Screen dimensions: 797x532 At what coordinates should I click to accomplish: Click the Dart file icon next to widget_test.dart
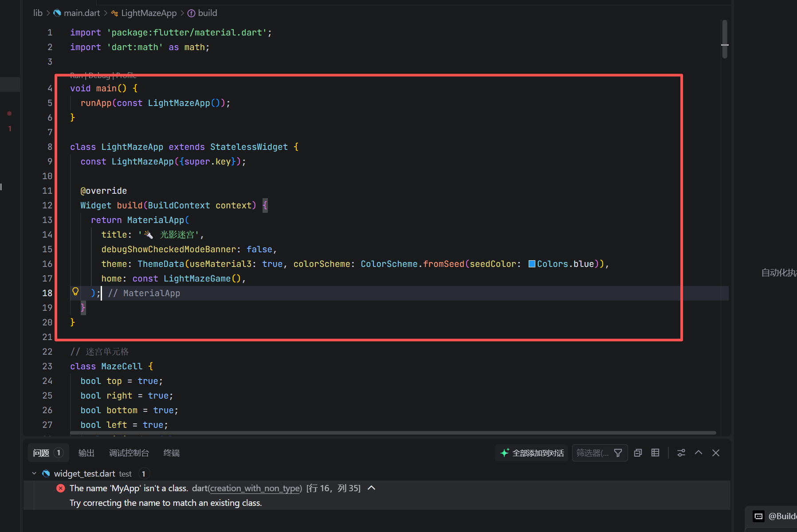tap(46, 473)
